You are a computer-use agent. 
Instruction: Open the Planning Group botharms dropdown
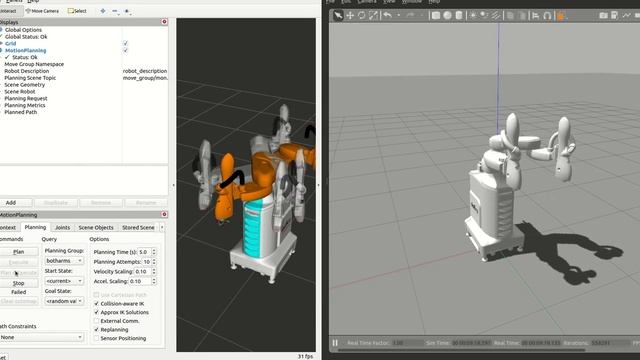pyautogui.click(x=64, y=260)
